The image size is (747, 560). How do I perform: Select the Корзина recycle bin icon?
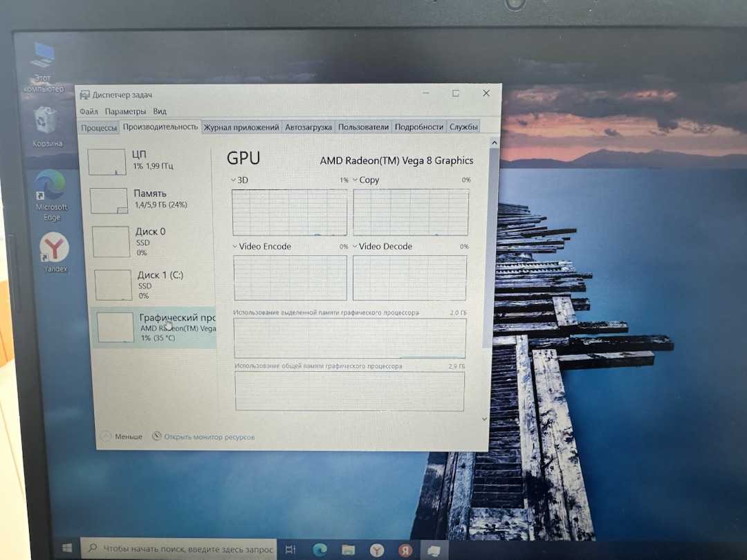47,127
